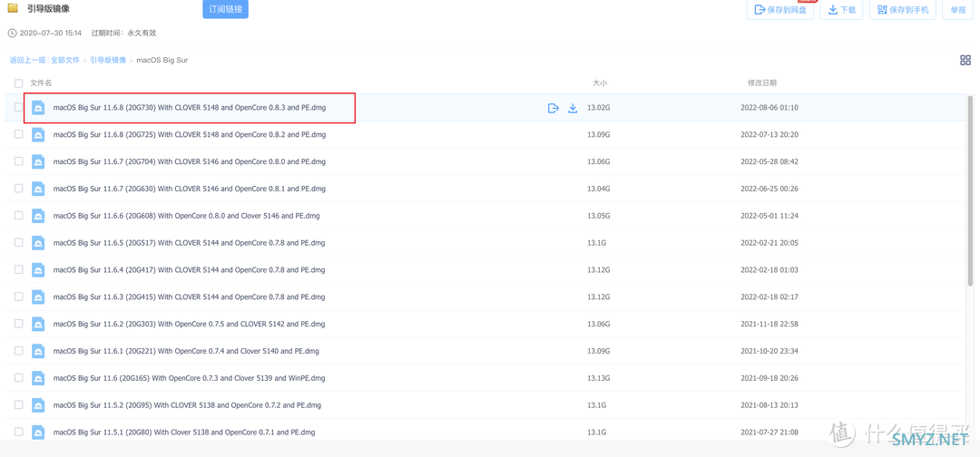Open macOS Big Sur 11.6.8 (20G725) file name

click(190, 135)
